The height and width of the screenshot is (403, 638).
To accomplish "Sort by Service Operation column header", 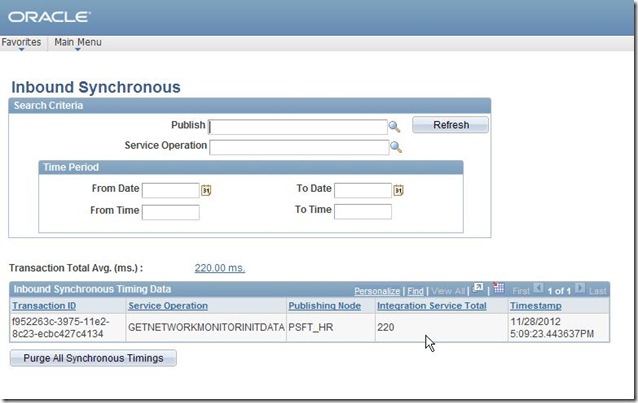I will click(x=168, y=306).
